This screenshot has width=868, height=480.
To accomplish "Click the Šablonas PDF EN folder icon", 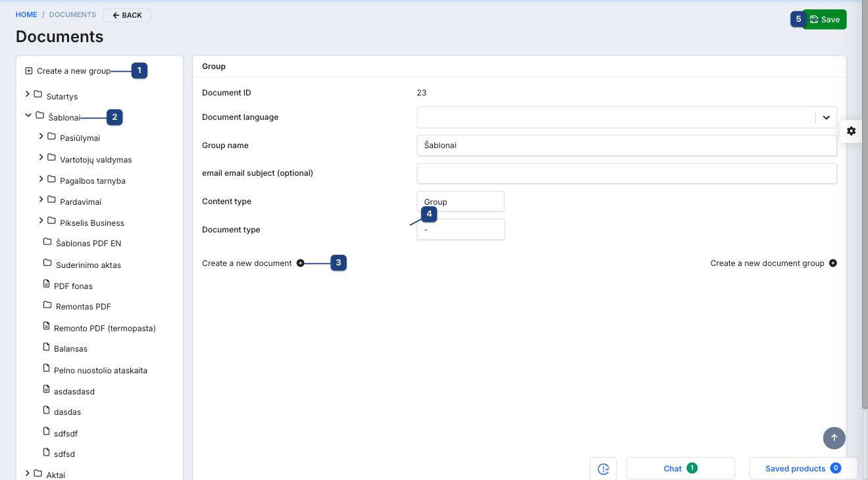I will [47, 242].
